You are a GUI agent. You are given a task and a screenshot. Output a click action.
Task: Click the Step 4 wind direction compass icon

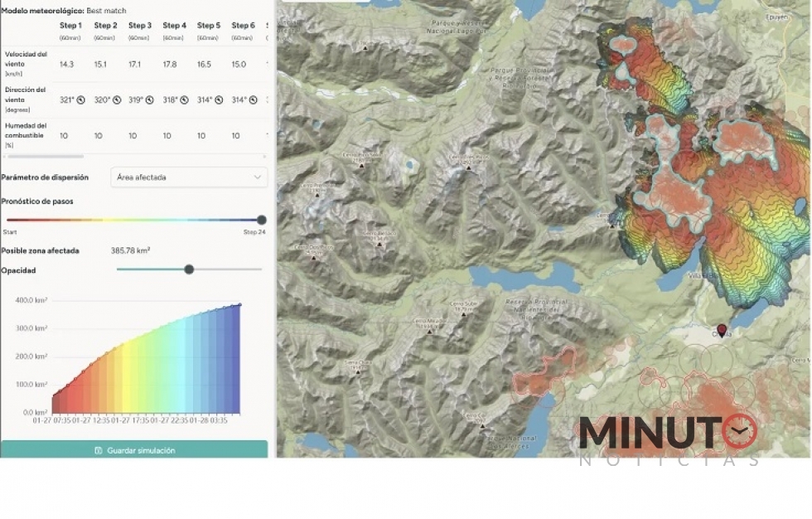click(185, 99)
